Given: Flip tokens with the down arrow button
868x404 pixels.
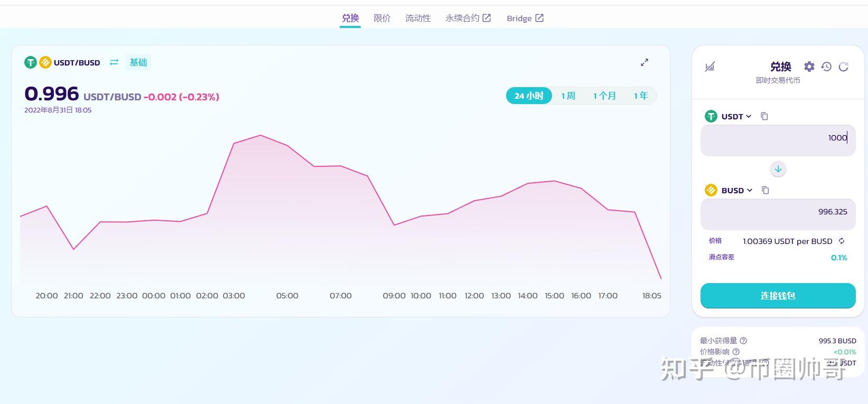Looking at the screenshot, I should (778, 169).
